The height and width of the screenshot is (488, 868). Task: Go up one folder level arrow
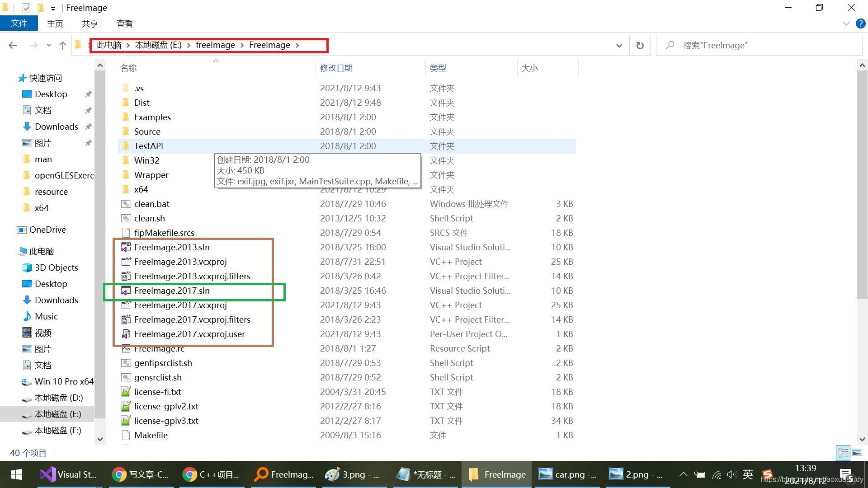point(63,45)
